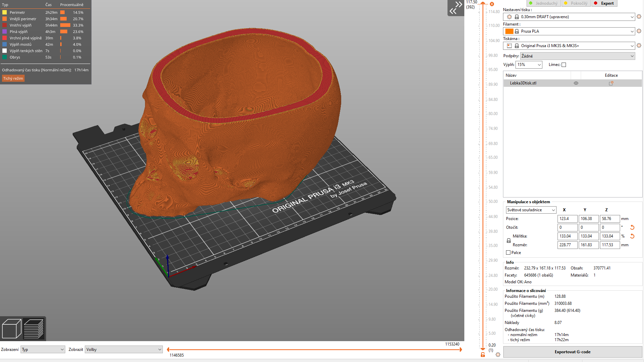The height and width of the screenshot is (362, 644).
Task: Toggle visibility eye of Lebka3Dtisk.stl
Action: pyautogui.click(x=576, y=83)
